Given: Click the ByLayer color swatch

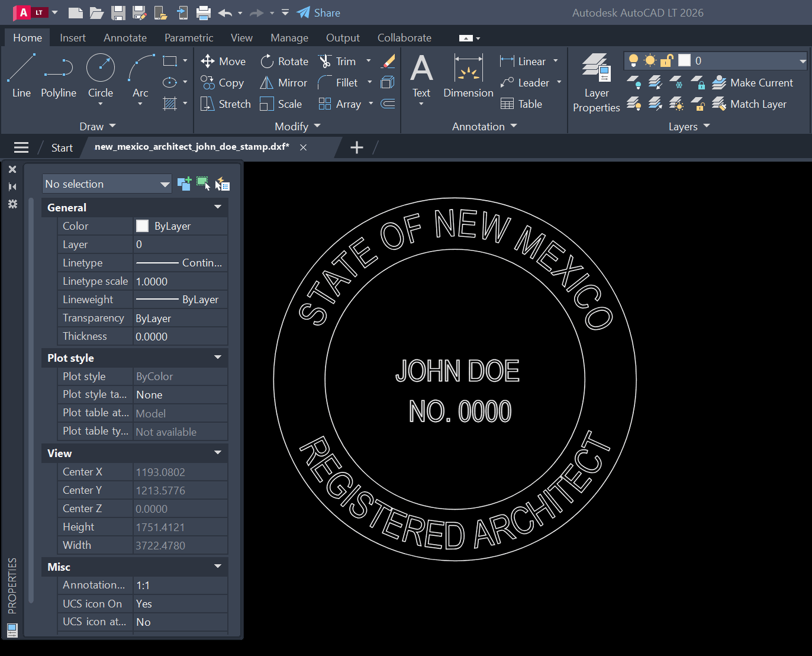Looking at the screenshot, I should point(142,226).
